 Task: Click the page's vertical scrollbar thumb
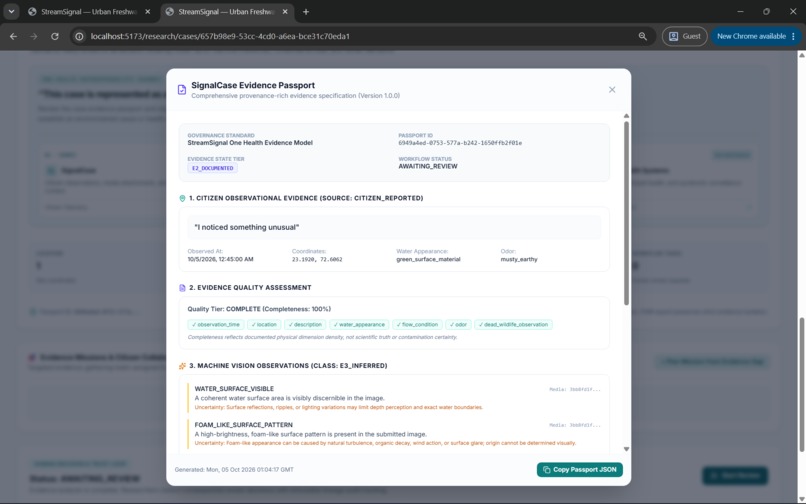tap(801, 385)
